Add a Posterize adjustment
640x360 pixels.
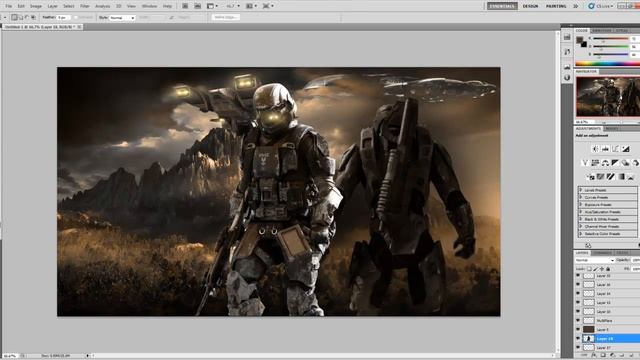click(x=601, y=177)
